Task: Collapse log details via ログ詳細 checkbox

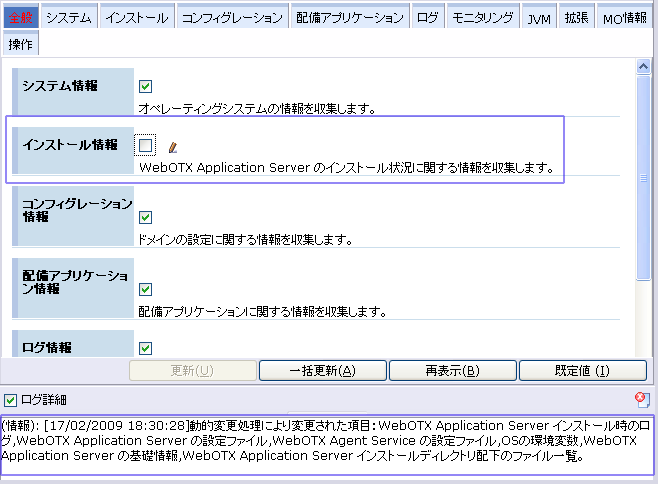Action: [x=10, y=400]
